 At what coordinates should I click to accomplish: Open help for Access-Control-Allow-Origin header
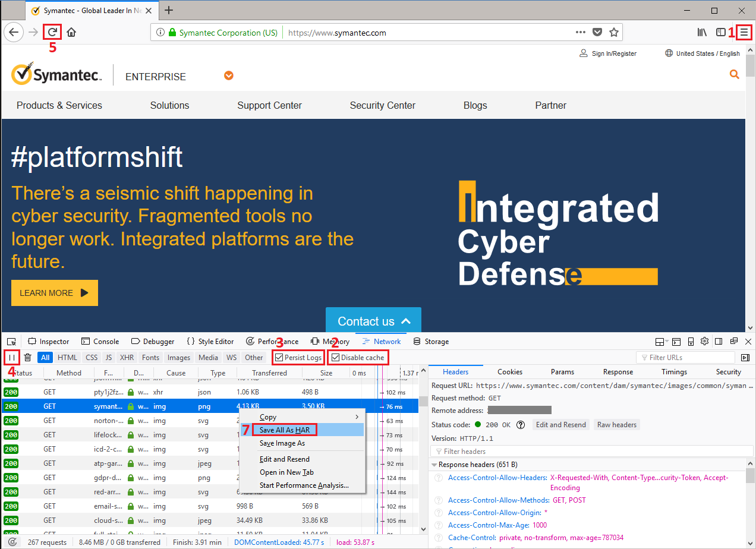pos(439,513)
